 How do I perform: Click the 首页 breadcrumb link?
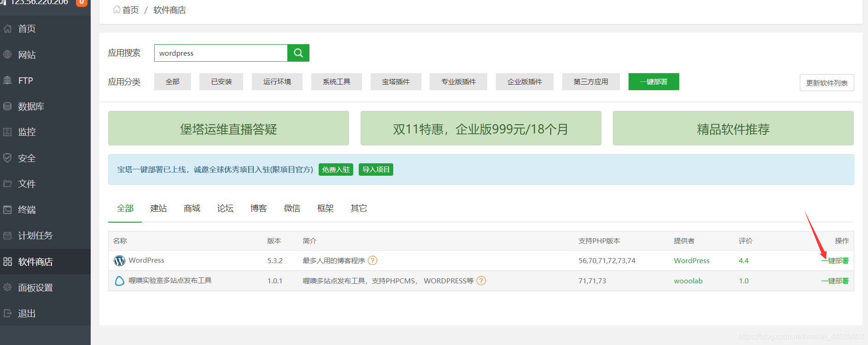pyautogui.click(x=130, y=10)
